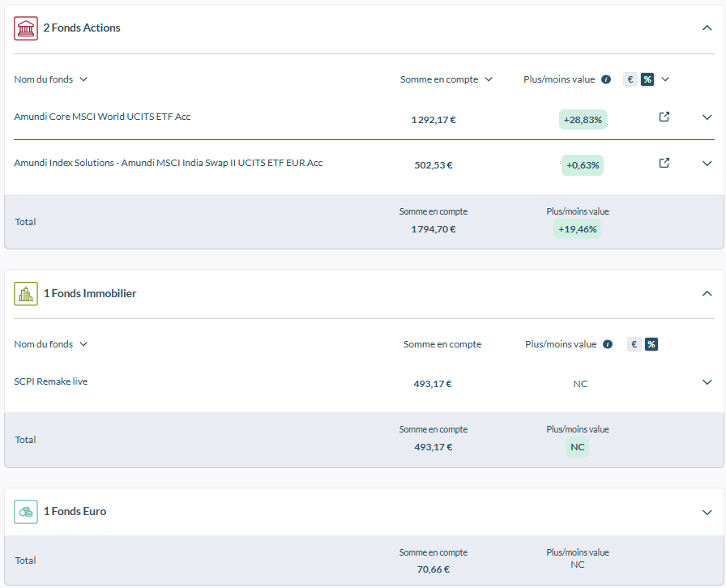Click info icon beside Plus/moins value in Immobilier
726x588 pixels.
pyautogui.click(x=608, y=344)
